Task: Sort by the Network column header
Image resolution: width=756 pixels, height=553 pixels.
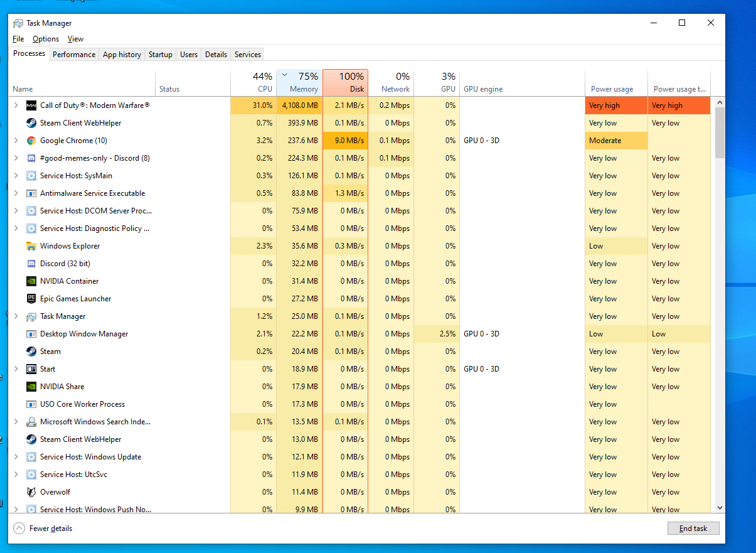Action: coord(391,82)
